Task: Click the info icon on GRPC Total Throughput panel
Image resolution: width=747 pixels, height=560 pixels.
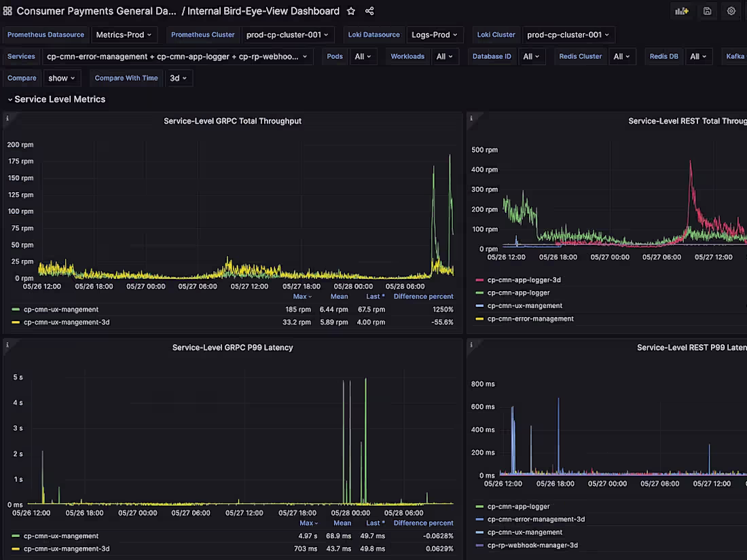Action: point(7,117)
